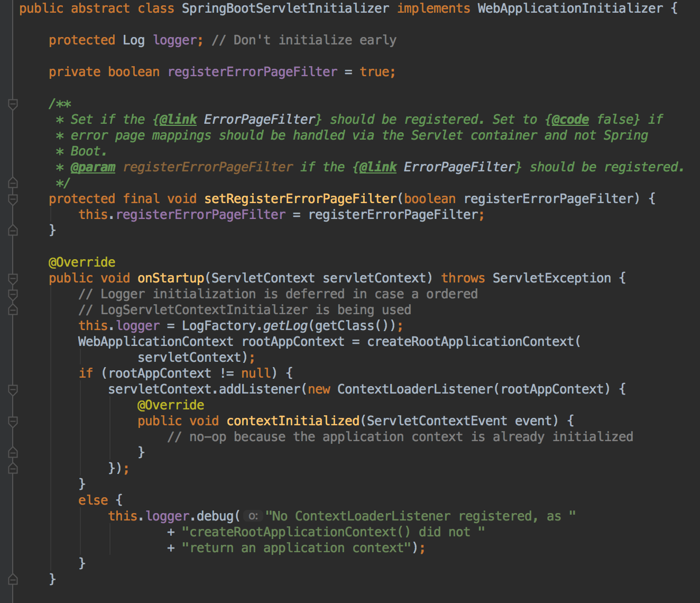This screenshot has height=603, width=700.
Task: Click the 'abstract' keyword in class declaration
Action: click(x=100, y=8)
